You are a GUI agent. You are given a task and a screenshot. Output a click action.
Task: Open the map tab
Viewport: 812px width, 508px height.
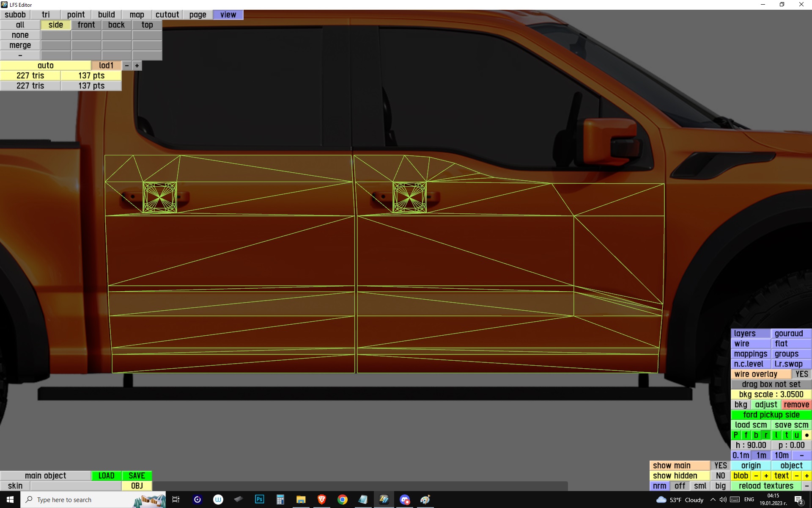pyautogui.click(x=137, y=15)
